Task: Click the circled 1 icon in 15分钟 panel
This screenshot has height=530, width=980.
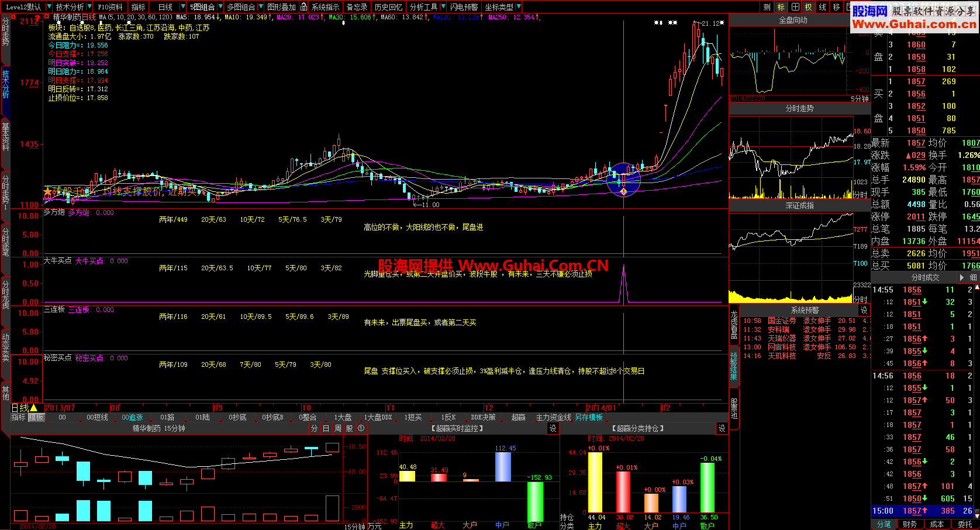Action: (x=361, y=428)
